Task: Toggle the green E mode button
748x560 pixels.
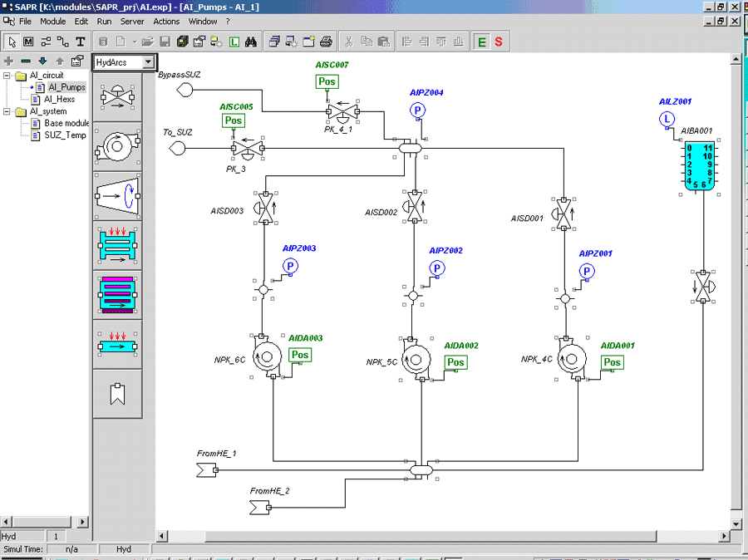Action: coord(482,42)
